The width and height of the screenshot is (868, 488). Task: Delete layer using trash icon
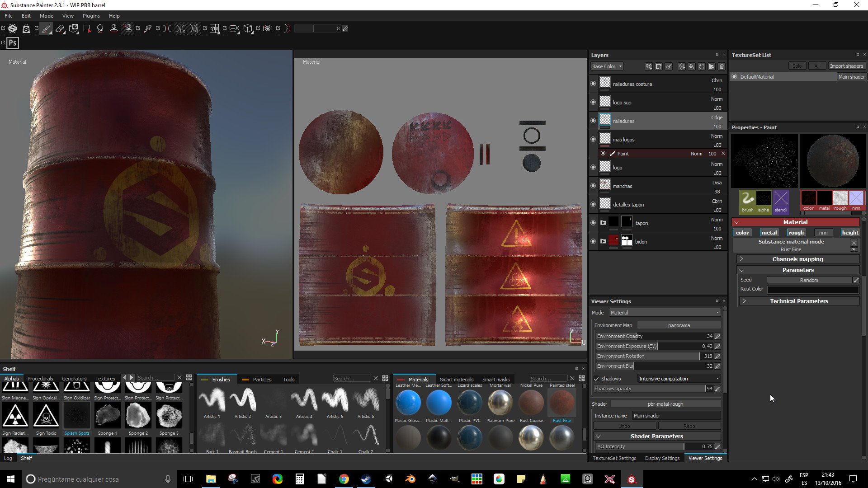722,66
